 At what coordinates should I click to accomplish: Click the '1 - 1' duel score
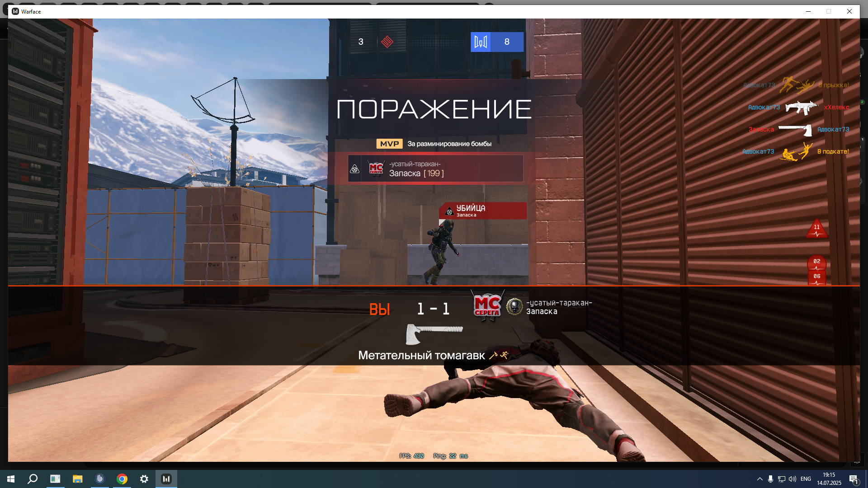433,309
